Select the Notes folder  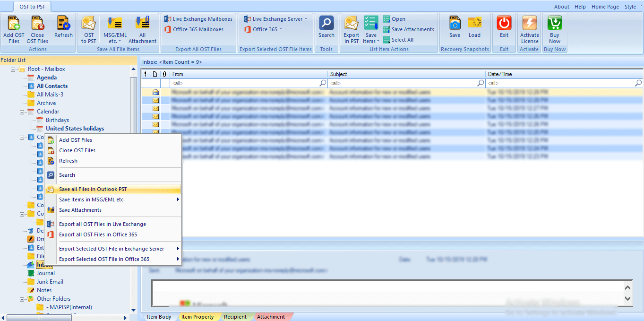44,290
